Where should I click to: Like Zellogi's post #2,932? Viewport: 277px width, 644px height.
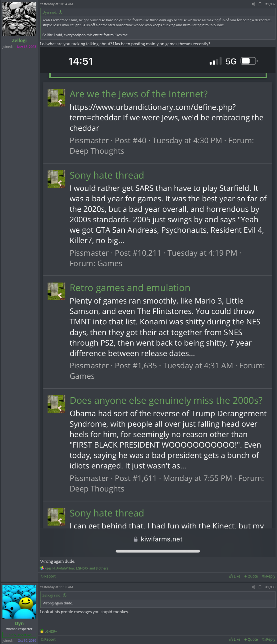235,576
